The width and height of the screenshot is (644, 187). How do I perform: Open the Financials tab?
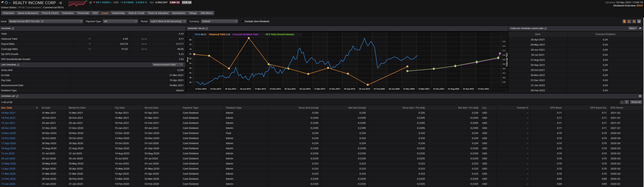click(83, 13)
